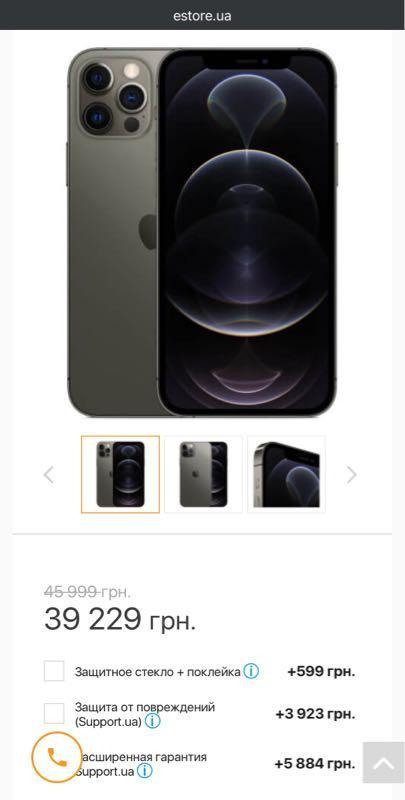405x800 pixels.
Task: Click the Защита от повреждений (Support.ua) label
Action: tap(145, 714)
